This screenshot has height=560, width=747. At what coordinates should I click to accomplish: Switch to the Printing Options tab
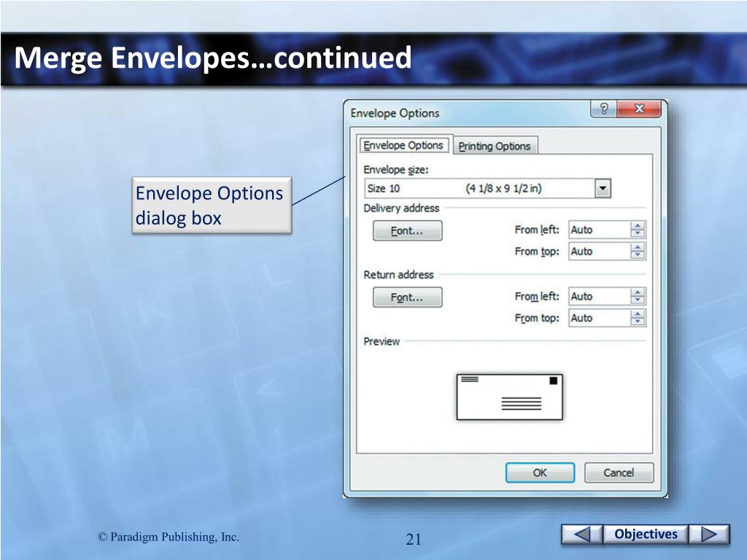tap(495, 146)
